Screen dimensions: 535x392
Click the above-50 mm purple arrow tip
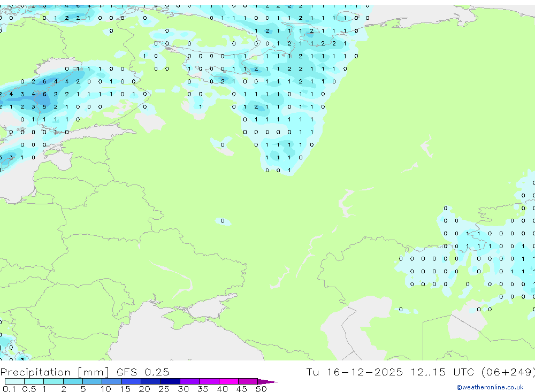click(267, 381)
